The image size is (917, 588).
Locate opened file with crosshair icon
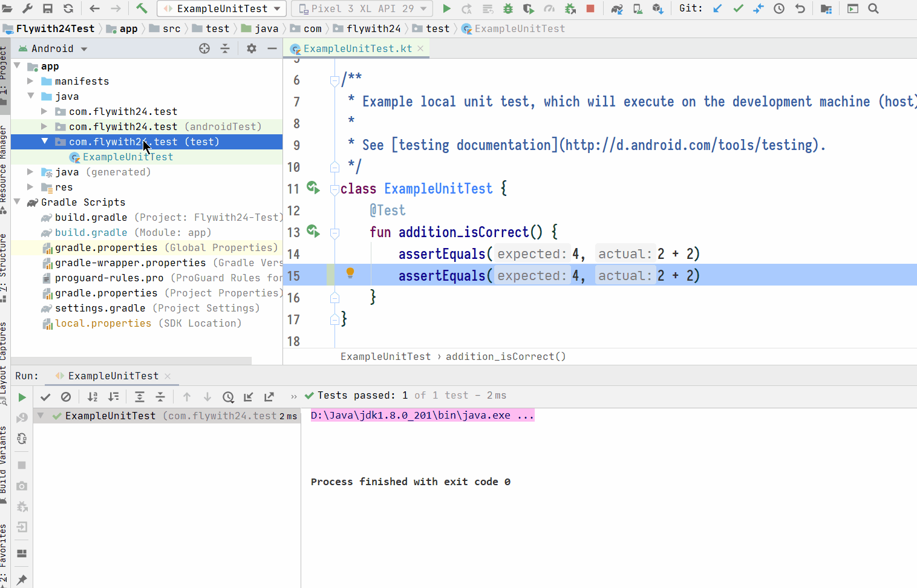click(x=204, y=48)
